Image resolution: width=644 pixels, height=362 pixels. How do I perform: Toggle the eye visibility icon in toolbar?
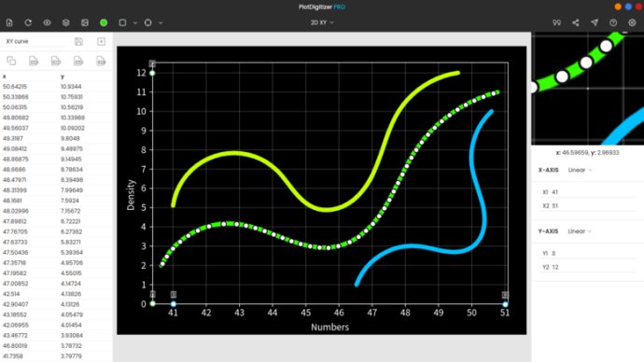click(48, 22)
